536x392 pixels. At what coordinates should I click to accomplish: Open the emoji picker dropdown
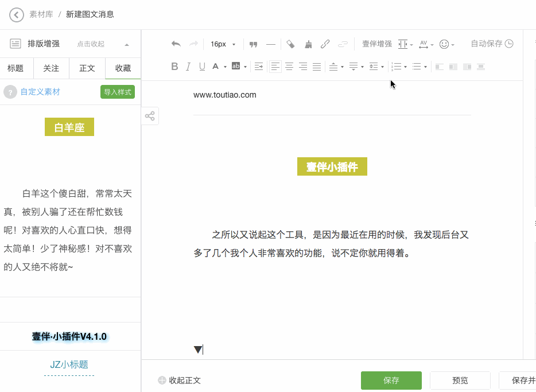coord(446,44)
